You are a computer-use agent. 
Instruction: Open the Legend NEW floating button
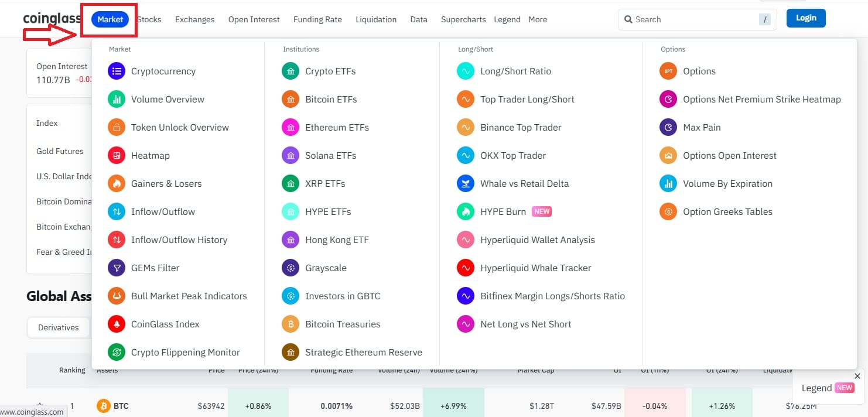click(828, 388)
